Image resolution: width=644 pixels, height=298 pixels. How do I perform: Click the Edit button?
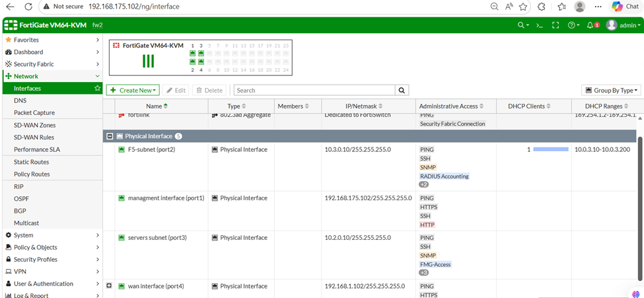(x=176, y=91)
